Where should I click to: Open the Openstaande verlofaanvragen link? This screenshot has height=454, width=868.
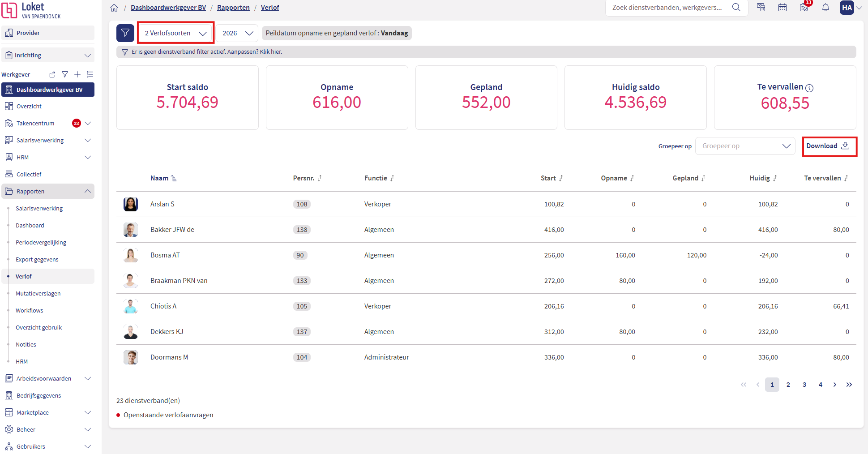pos(168,415)
